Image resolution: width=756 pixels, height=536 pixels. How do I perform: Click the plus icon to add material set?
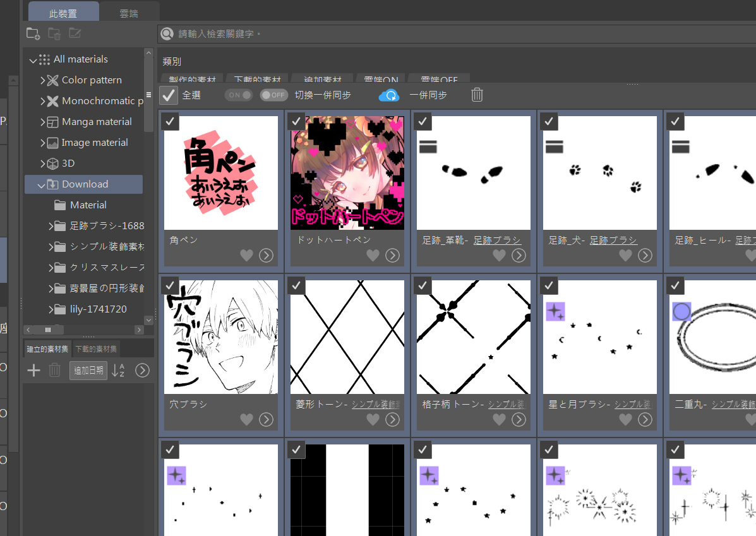click(x=33, y=371)
